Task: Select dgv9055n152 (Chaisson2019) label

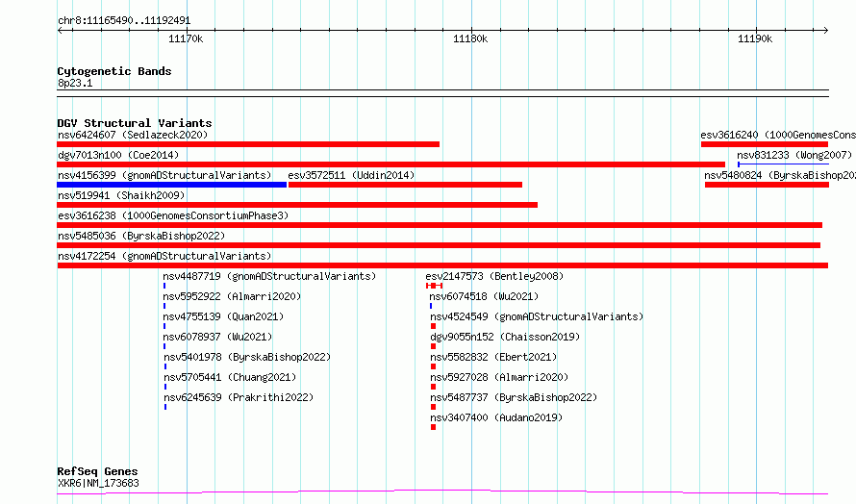Action: [505, 337]
